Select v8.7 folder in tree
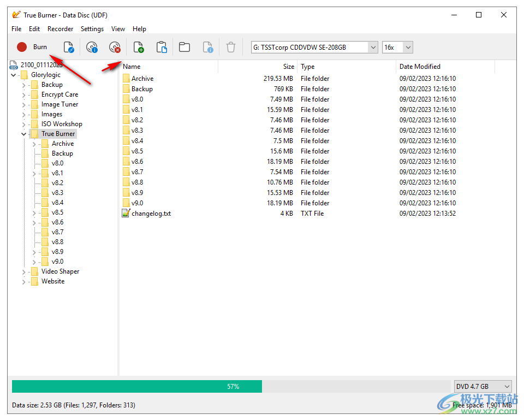 tap(57, 232)
